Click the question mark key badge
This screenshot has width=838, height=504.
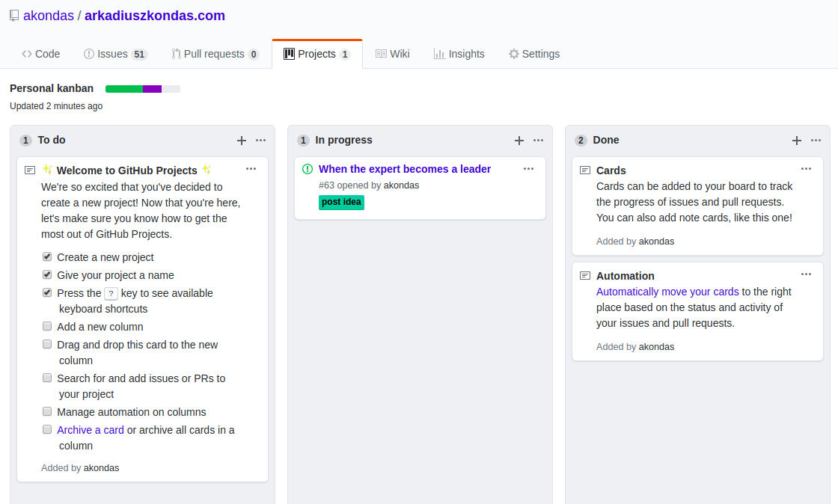pos(111,294)
